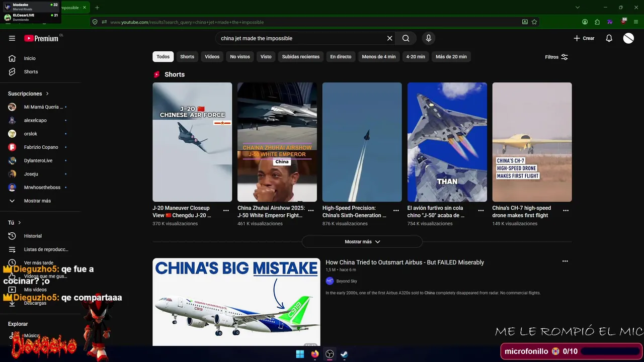
Task: Click the magnifying glass search button
Action: [x=406, y=38]
